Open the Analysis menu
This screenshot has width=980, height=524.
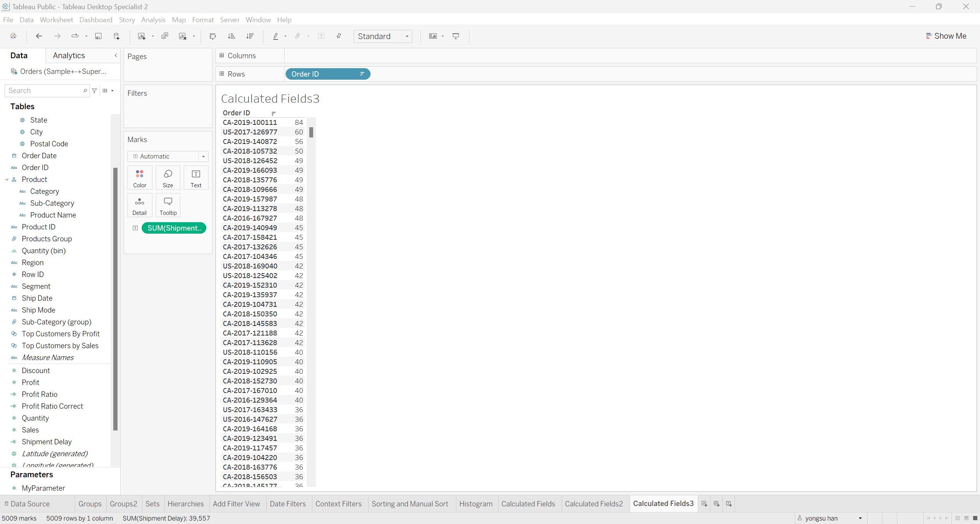153,20
